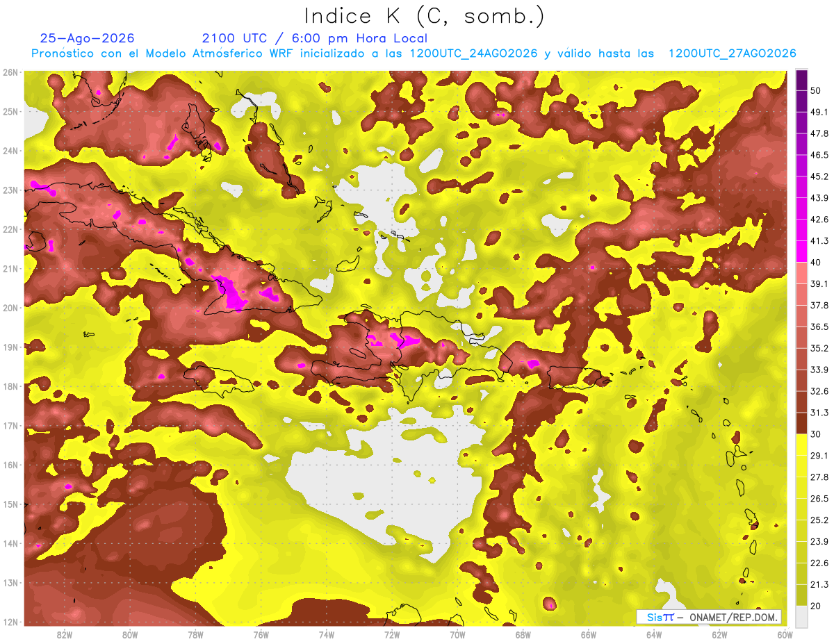The width and height of the screenshot is (834, 644).
Task: Pick the salmon legend swatch between 39.1 and 40
Action: click(x=801, y=273)
